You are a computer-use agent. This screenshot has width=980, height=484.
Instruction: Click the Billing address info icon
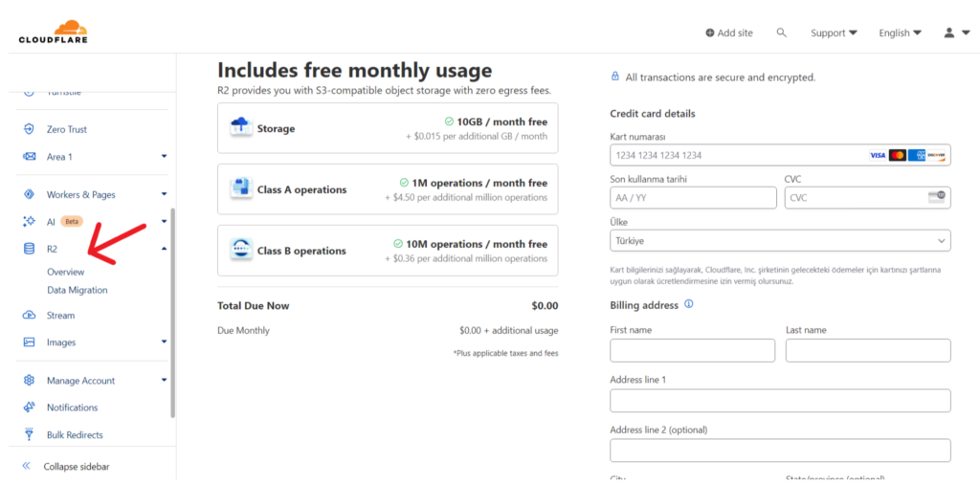(689, 304)
